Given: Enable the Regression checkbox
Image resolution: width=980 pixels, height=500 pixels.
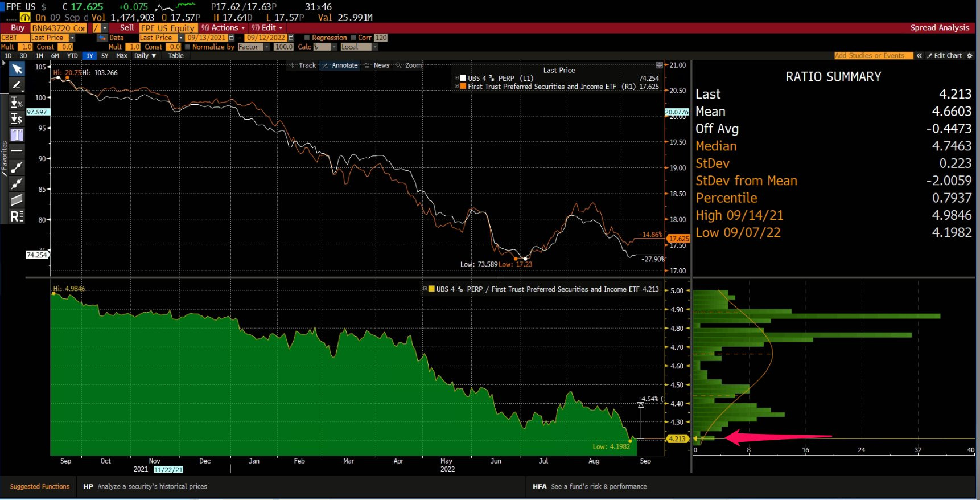Looking at the screenshot, I should [x=307, y=38].
